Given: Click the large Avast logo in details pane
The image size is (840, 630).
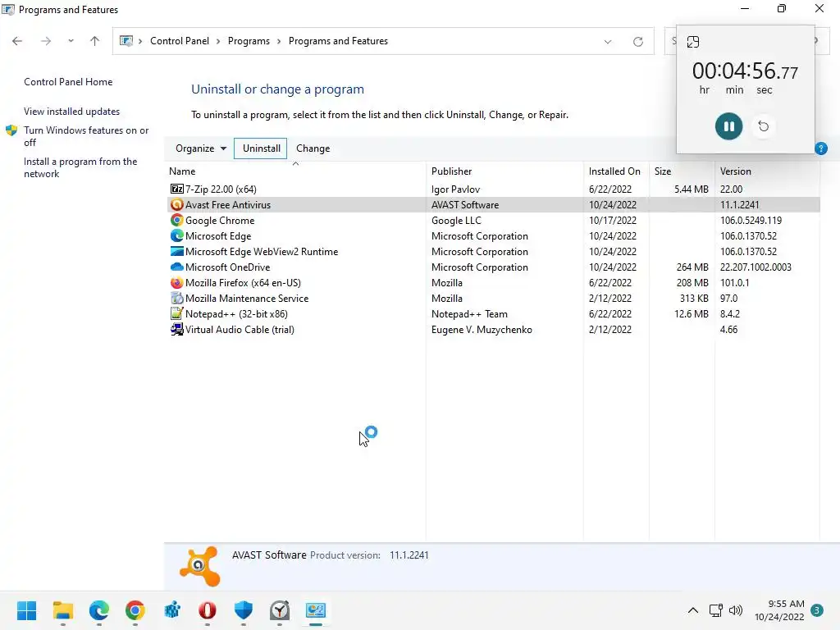Looking at the screenshot, I should point(200,566).
